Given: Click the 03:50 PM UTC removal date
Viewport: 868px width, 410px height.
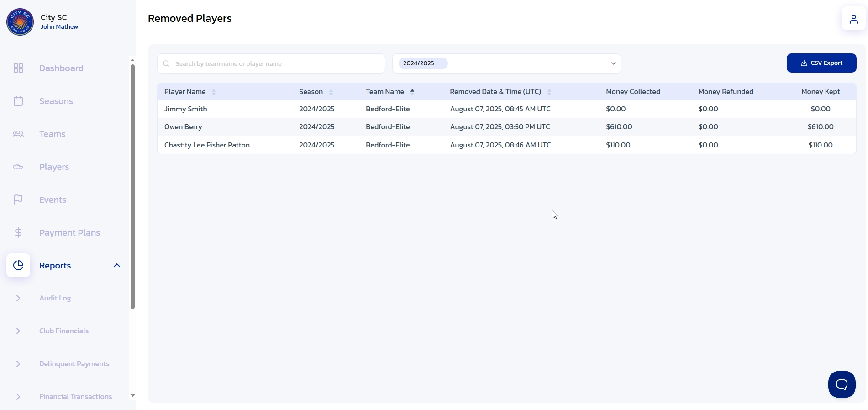Looking at the screenshot, I should point(500,127).
